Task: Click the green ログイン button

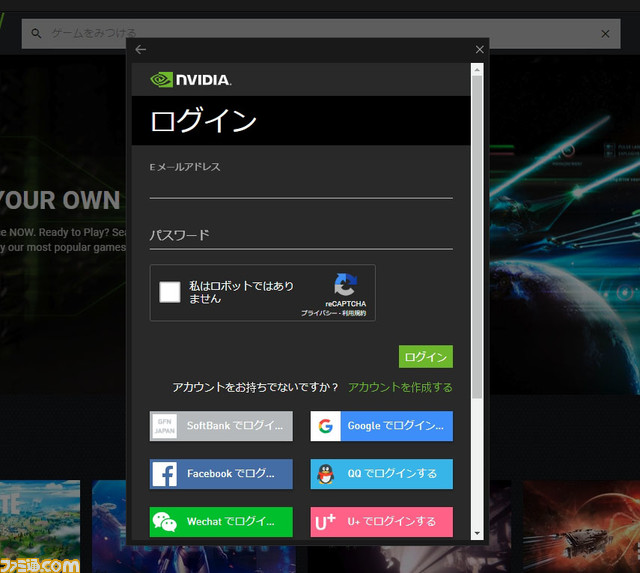Action: [426, 357]
